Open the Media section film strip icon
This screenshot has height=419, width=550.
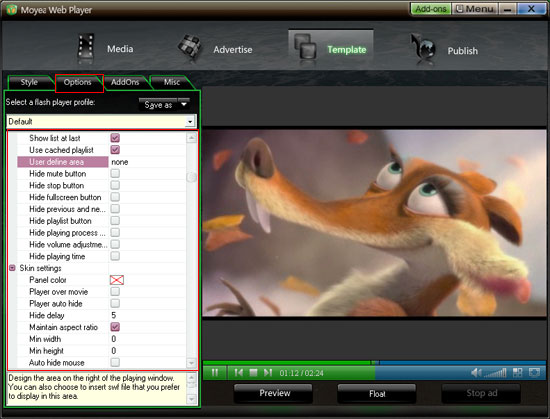pyautogui.click(x=86, y=48)
